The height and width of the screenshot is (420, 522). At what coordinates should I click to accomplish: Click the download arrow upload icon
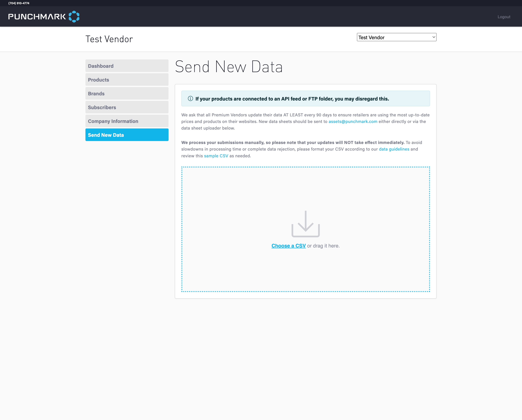[305, 224]
